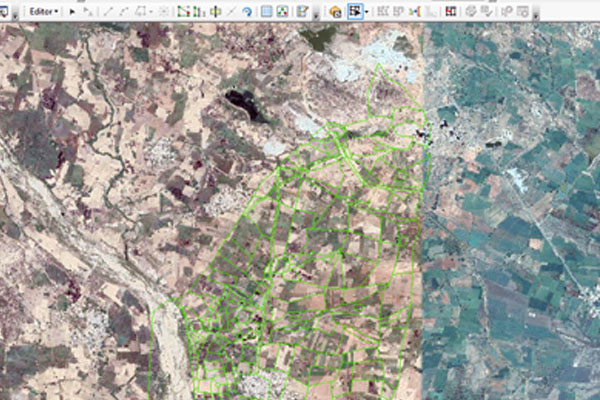
Task: Select the Generalize Edge tool
Action: (431, 11)
